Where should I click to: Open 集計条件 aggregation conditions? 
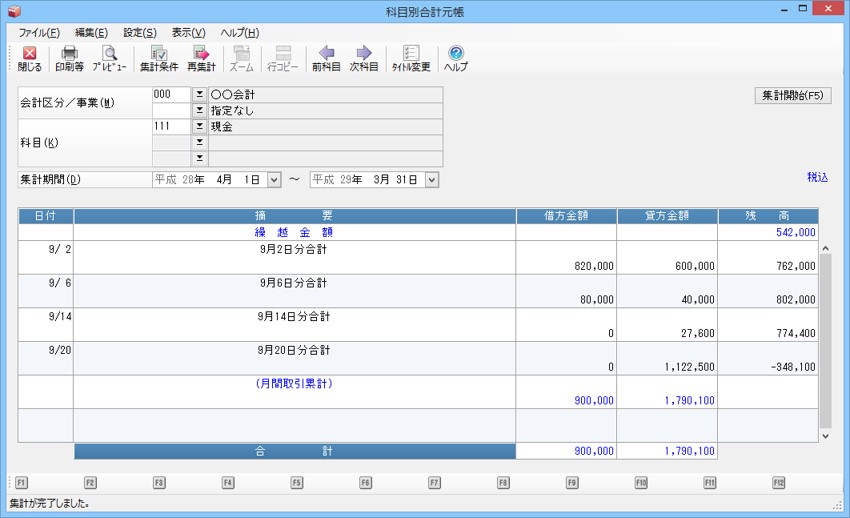[158, 58]
